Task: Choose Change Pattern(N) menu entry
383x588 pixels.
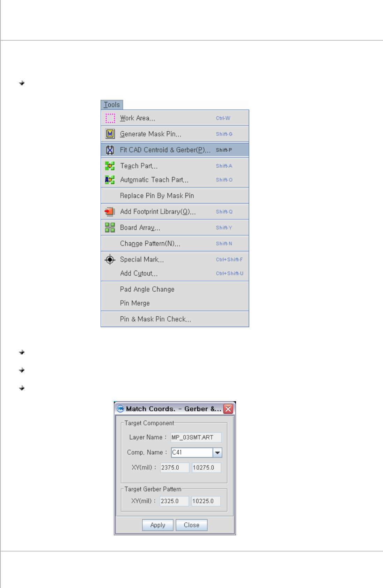Action: point(175,244)
